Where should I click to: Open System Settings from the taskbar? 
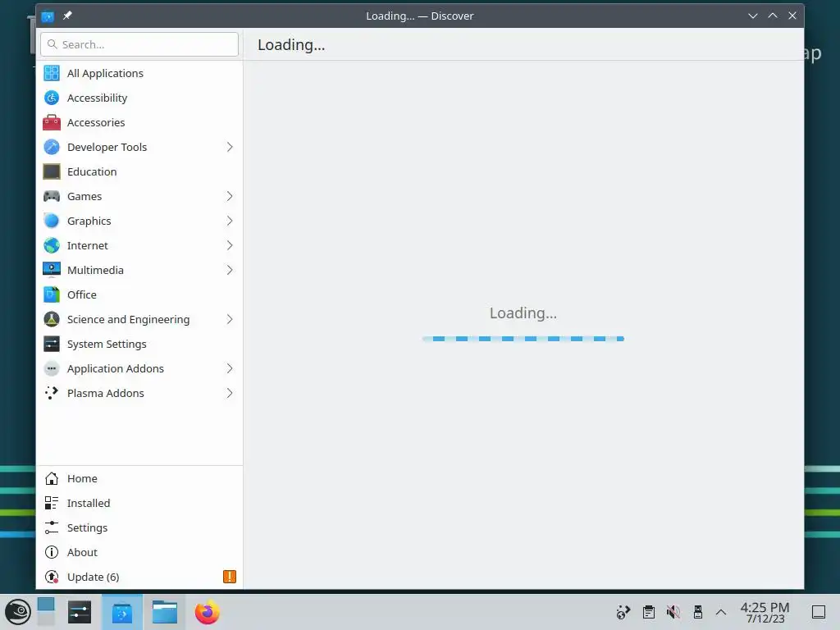coord(80,612)
